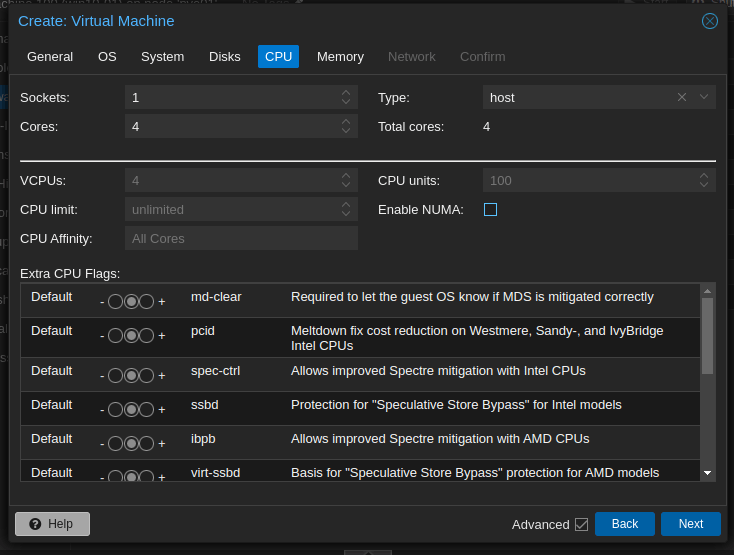Click the Cores input field

click(230, 127)
